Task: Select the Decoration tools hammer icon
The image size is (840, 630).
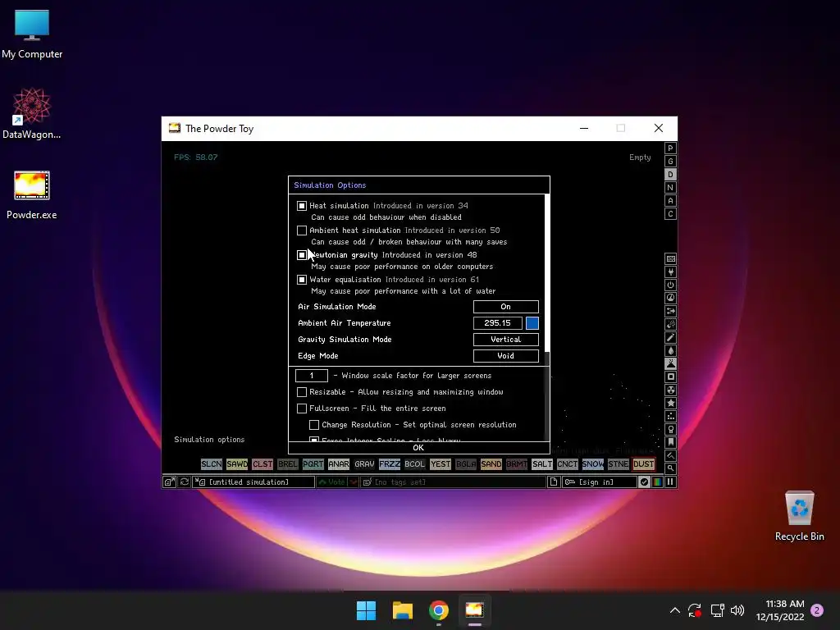Action: pos(670,455)
